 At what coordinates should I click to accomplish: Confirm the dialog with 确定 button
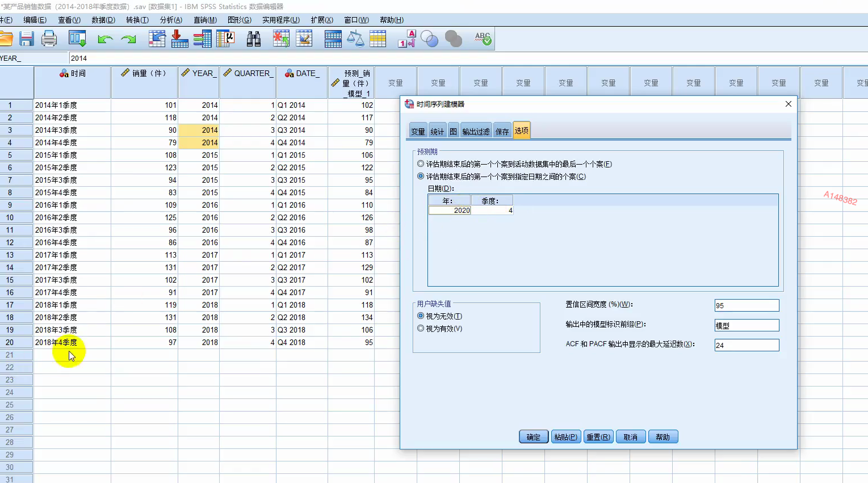click(534, 437)
